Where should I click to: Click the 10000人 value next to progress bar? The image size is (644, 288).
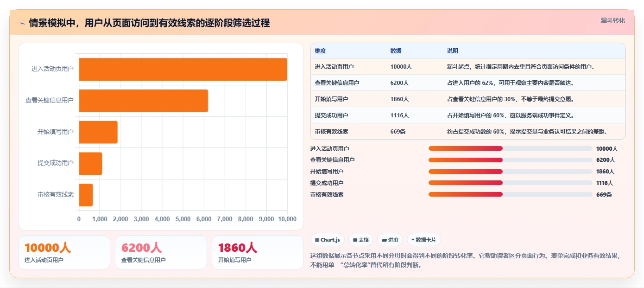607,149
